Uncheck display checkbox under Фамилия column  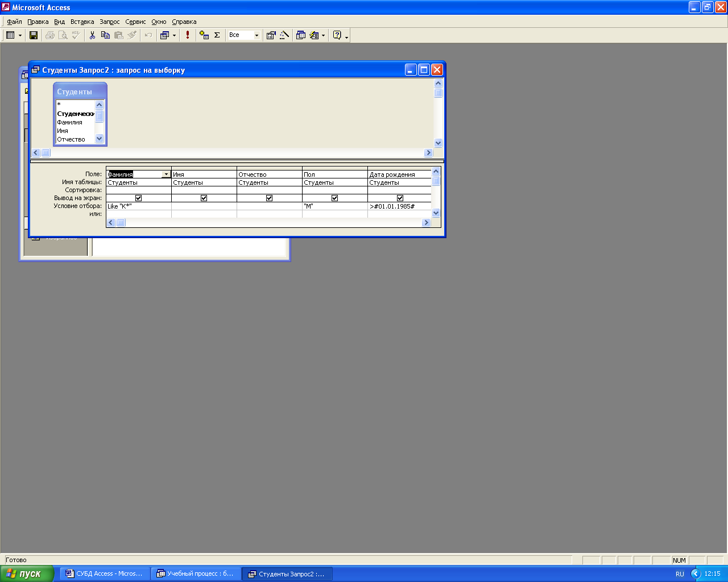138,198
